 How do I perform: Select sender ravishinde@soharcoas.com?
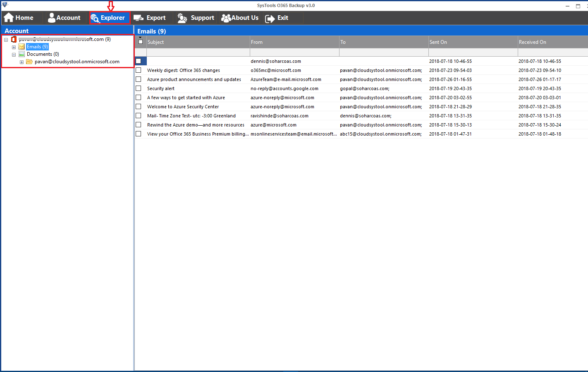tap(280, 116)
